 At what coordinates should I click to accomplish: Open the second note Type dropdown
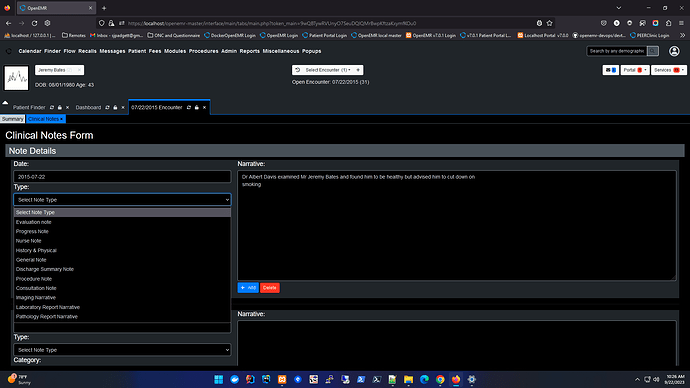pos(122,350)
